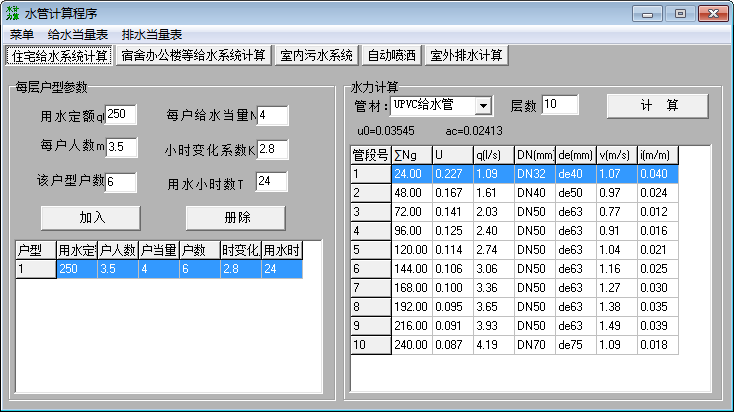The width and height of the screenshot is (734, 412).
Task: Expand the 管材 pipe material dropdown
Action: (x=483, y=105)
